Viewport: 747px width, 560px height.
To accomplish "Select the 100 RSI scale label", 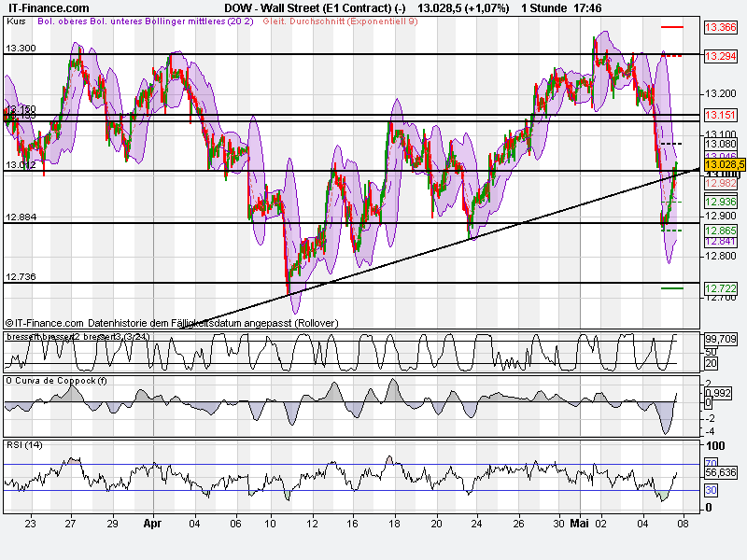I will tap(715, 446).
